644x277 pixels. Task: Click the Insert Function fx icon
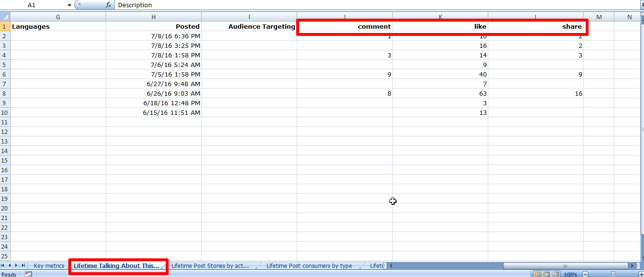108,5
